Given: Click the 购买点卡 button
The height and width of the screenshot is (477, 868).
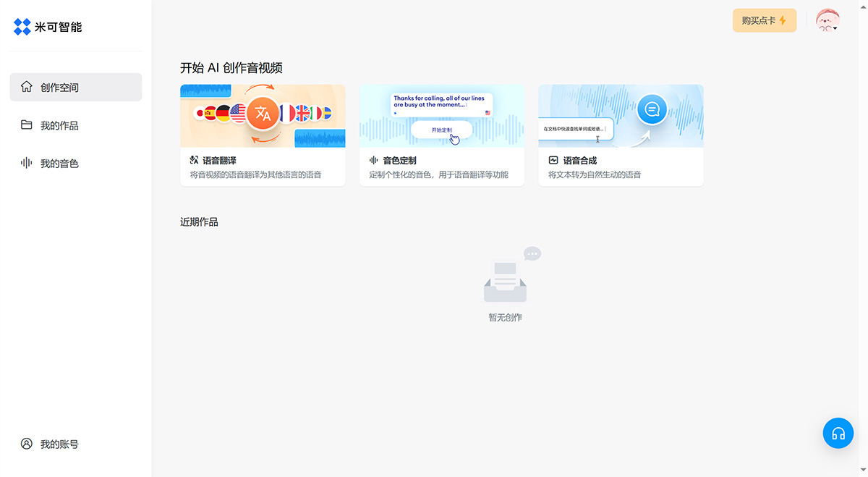Looking at the screenshot, I should (764, 20).
